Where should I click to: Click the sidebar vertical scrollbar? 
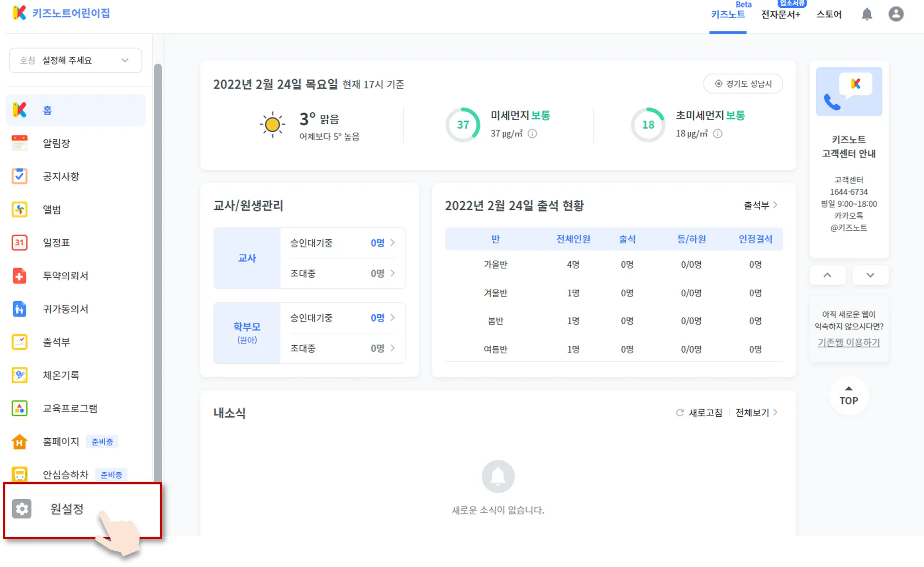[157, 271]
